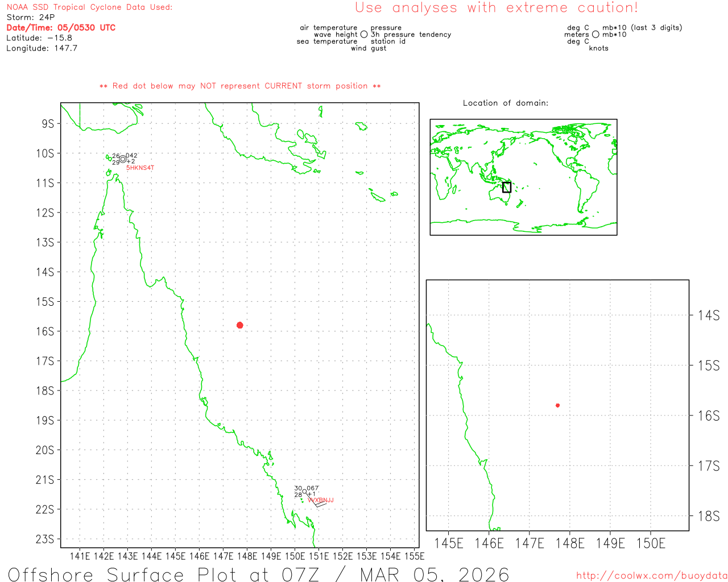The image size is (728, 582).
Task: Select the station circle between 30 and 067
Action: 304,492
